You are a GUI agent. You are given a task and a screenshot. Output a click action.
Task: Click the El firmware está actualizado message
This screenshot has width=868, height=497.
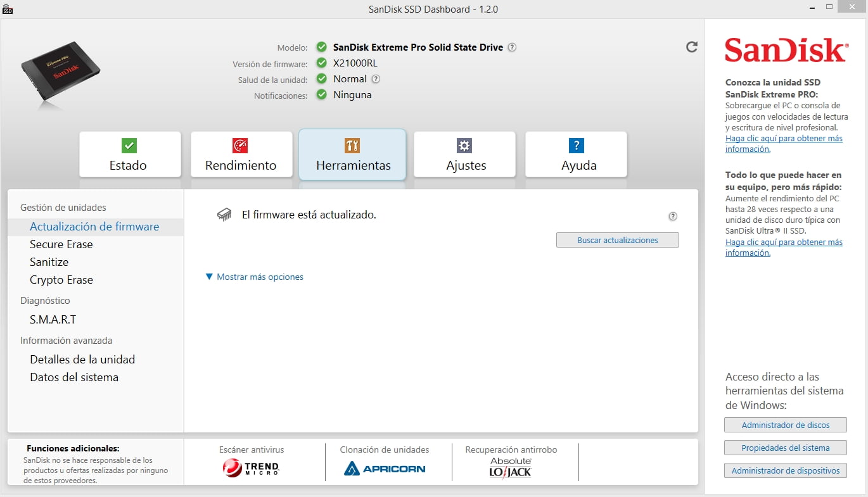click(x=309, y=215)
